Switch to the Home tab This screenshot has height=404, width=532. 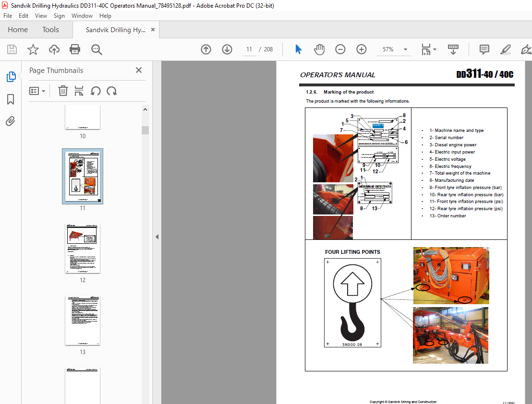pyautogui.click(x=18, y=29)
